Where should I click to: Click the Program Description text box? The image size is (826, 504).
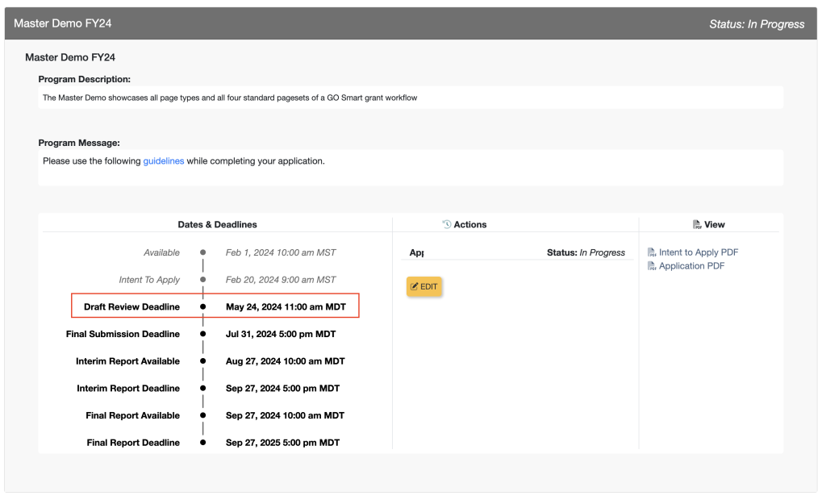tap(411, 98)
